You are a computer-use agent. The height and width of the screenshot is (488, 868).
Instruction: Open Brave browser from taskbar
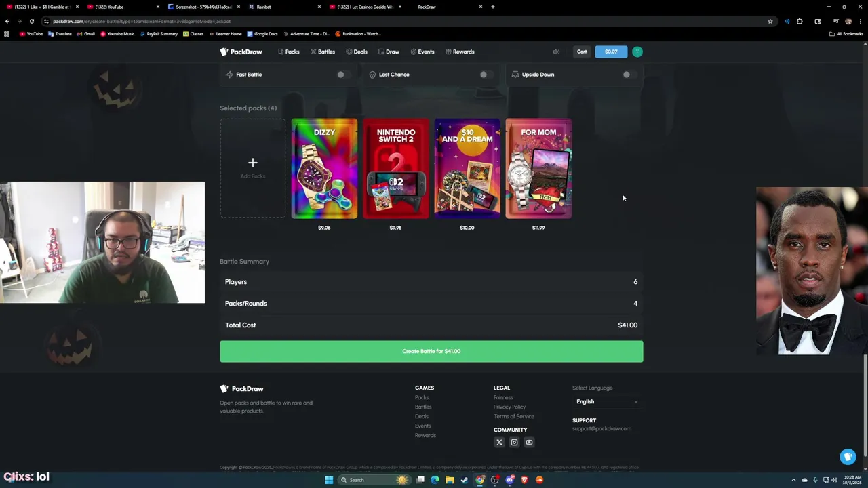[x=524, y=480]
